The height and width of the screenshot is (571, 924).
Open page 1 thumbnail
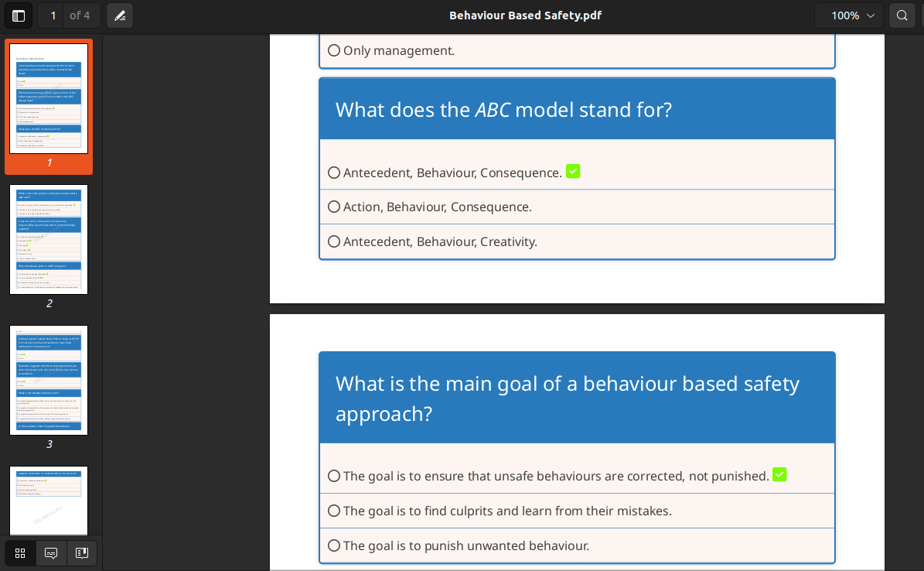[49, 98]
